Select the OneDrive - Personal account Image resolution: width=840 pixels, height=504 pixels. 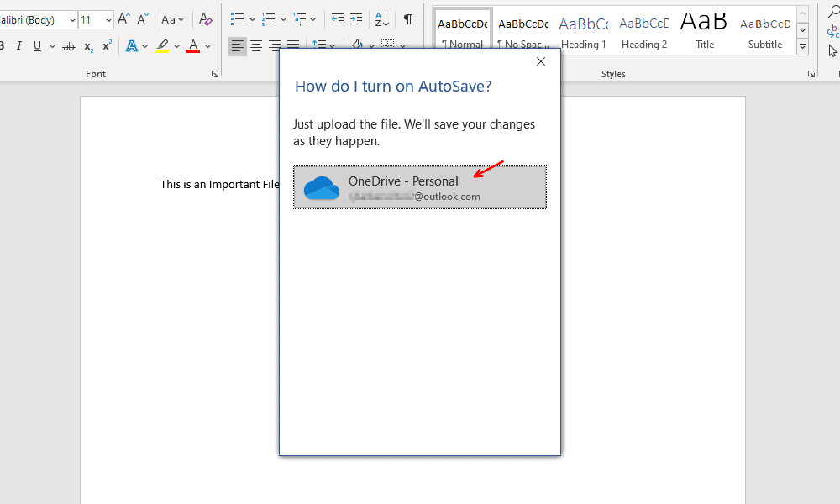(419, 186)
